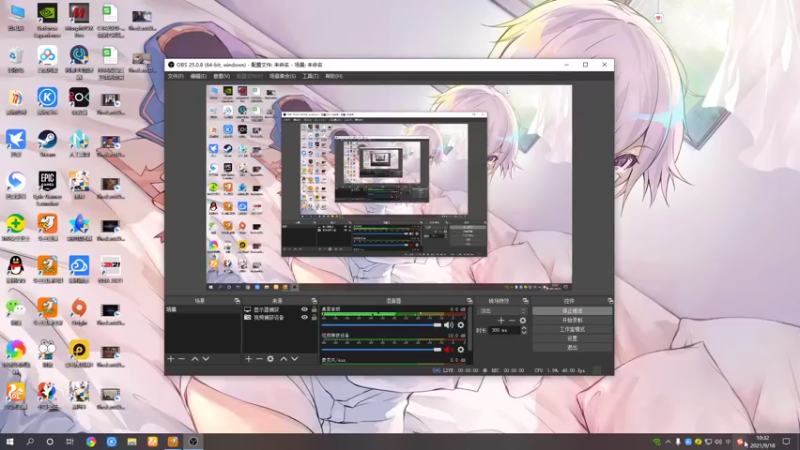Click the Start Recording button

572,320
